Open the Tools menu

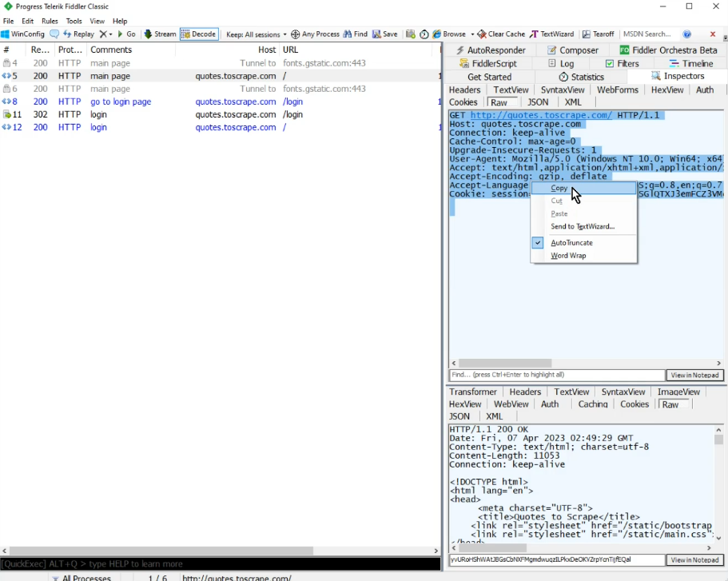click(x=74, y=21)
